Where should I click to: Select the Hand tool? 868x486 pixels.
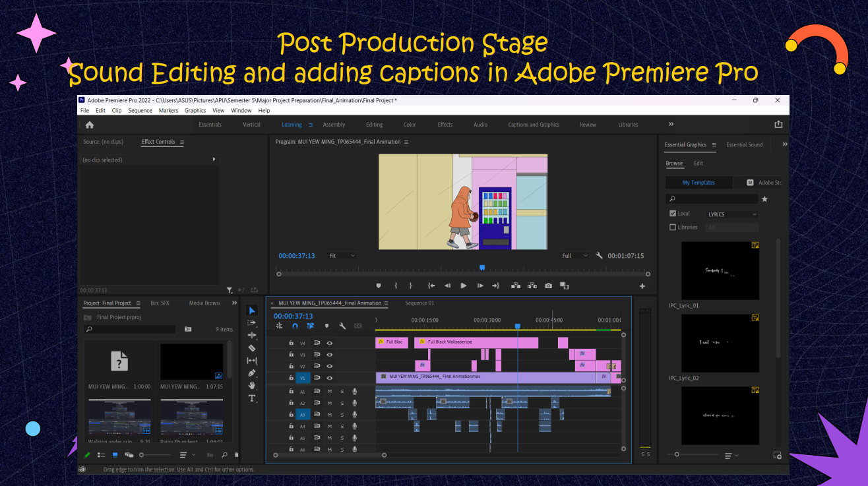tap(252, 386)
